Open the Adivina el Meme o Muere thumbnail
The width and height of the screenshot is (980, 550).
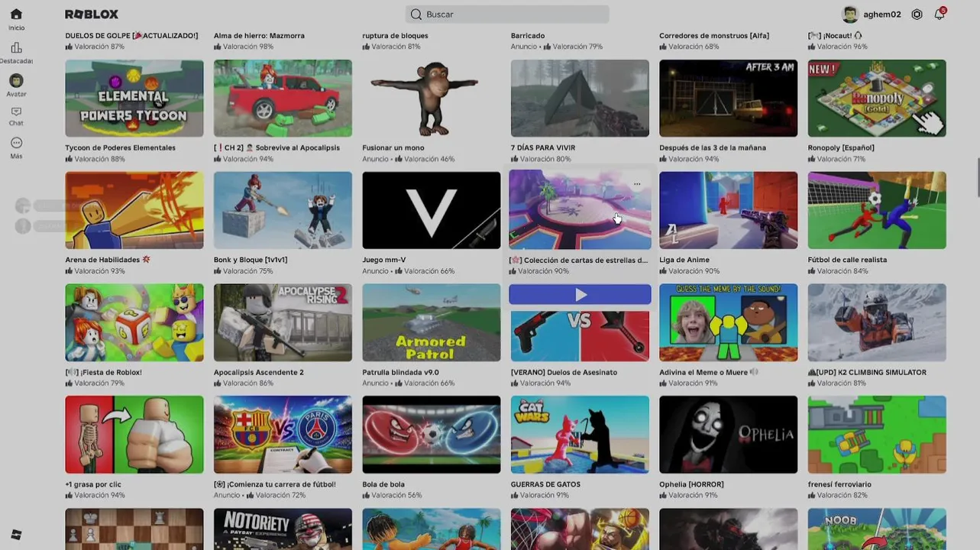pos(729,322)
